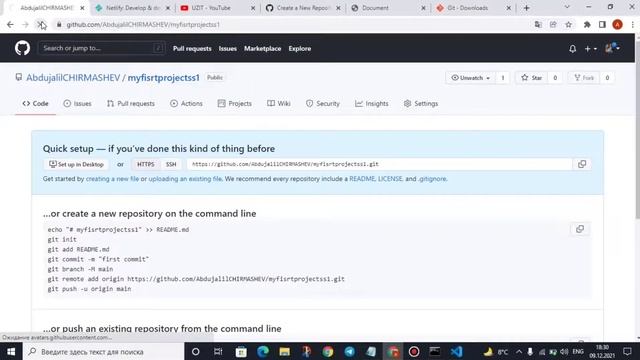Follow the creating a new file link
This screenshot has width=640, height=360.
pos(112,179)
